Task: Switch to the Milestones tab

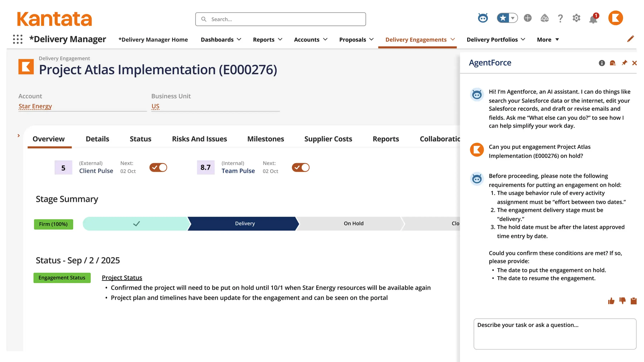Action: tap(265, 139)
